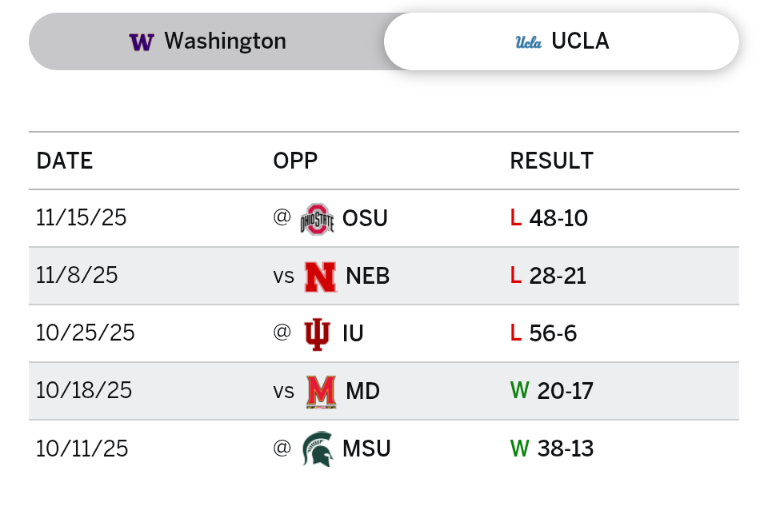The width and height of the screenshot is (764, 505).
Task: View the L 48-10 game result
Action: point(549,218)
